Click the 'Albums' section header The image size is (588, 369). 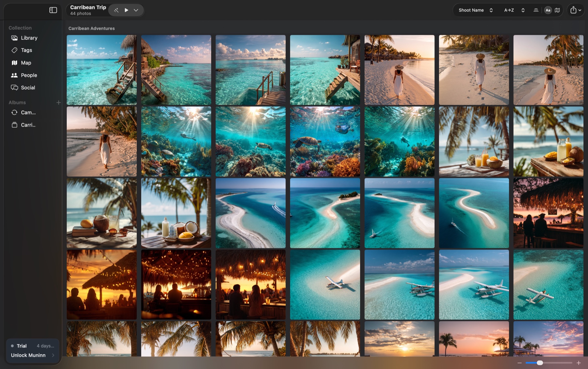coord(17,103)
